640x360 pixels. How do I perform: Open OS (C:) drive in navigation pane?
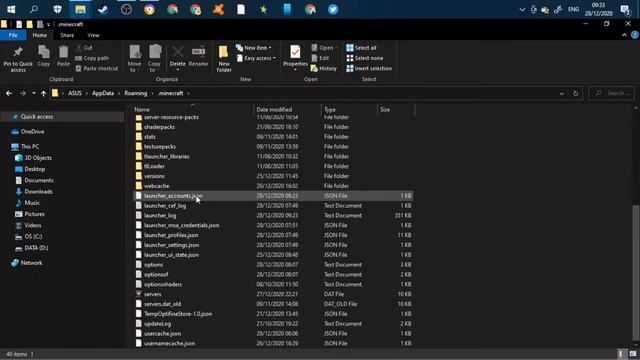pos(33,236)
